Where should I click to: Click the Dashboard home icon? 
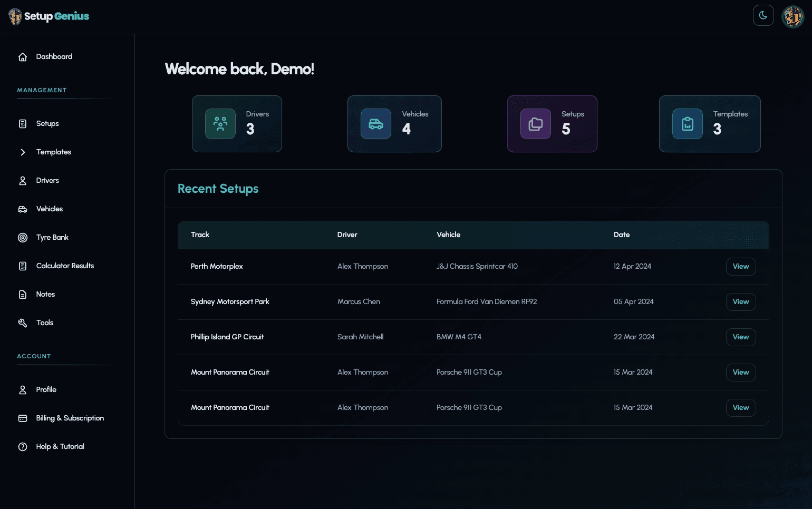tap(23, 57)
